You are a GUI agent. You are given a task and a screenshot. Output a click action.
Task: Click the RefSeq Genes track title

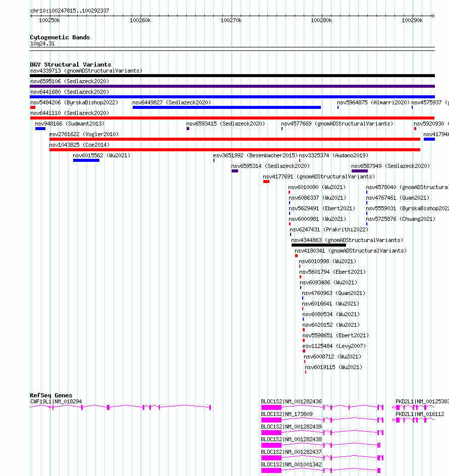(x=51, y=395)
